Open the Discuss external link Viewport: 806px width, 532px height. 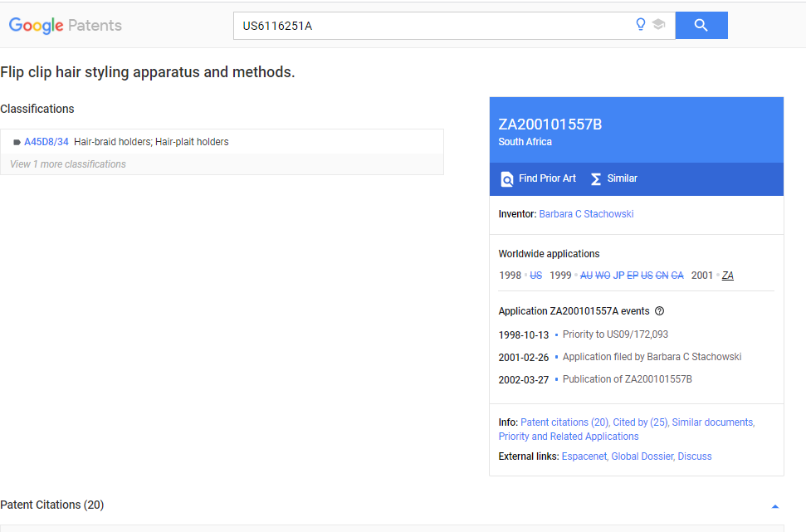pyautogui.click(x=695, y=456)
